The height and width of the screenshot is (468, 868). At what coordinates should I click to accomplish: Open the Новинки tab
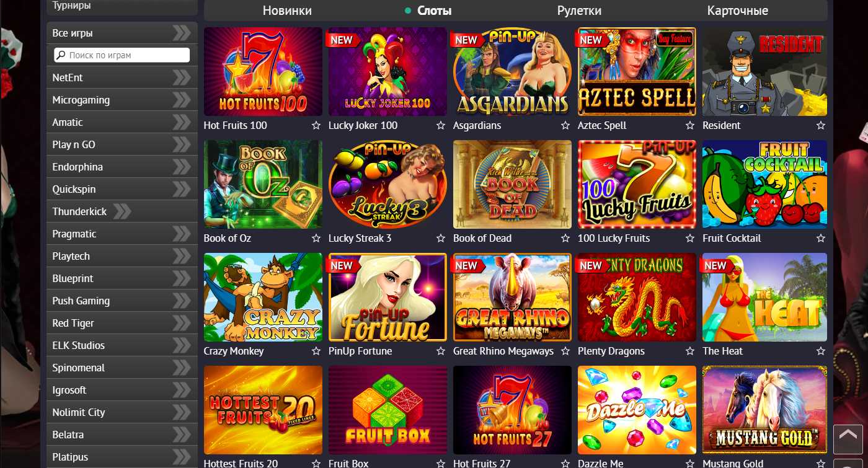point(287,11)
